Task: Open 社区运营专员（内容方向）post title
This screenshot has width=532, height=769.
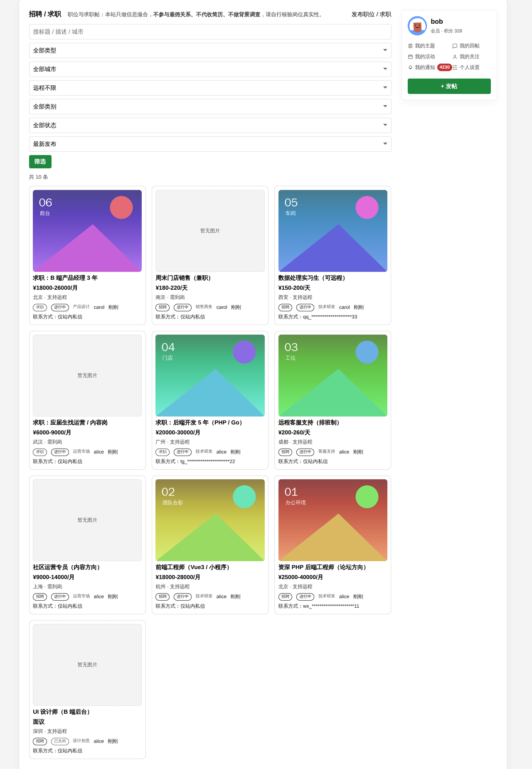Action: coord(68,567)
